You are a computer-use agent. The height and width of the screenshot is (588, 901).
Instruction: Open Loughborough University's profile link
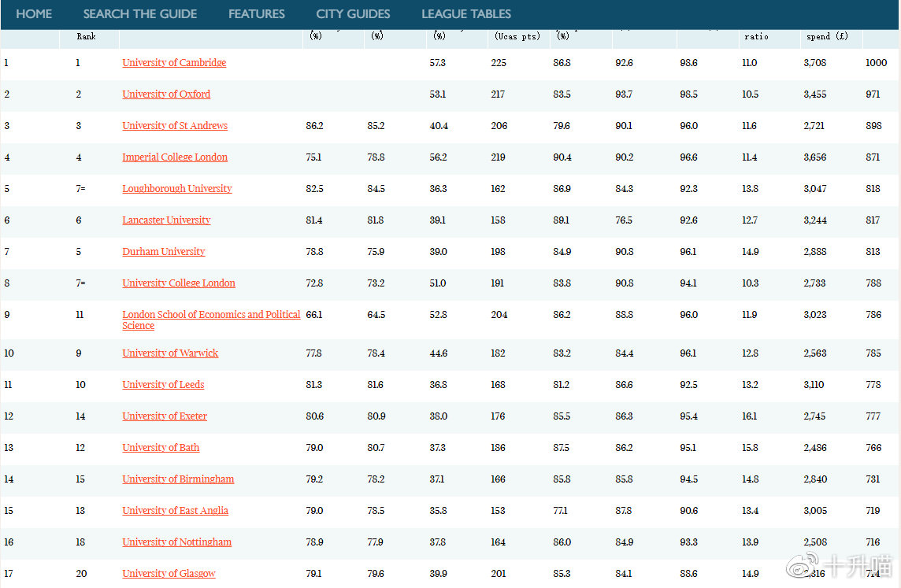tap(177, 189)
